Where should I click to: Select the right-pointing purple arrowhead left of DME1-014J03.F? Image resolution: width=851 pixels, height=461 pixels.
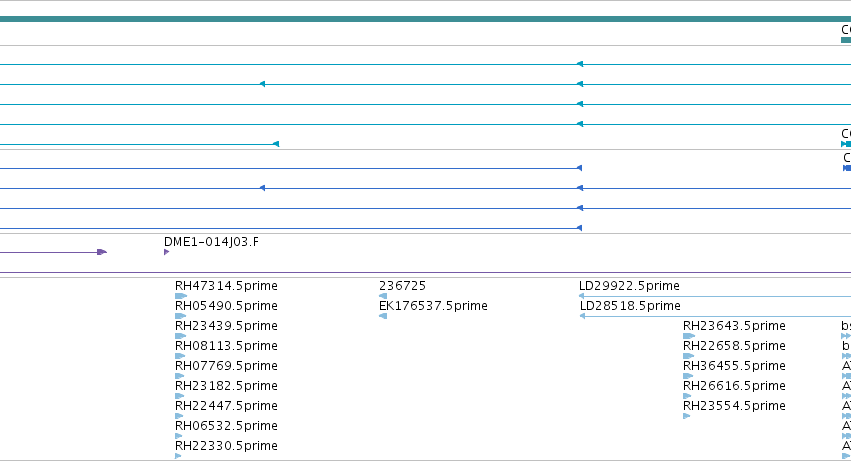(102, 252)
